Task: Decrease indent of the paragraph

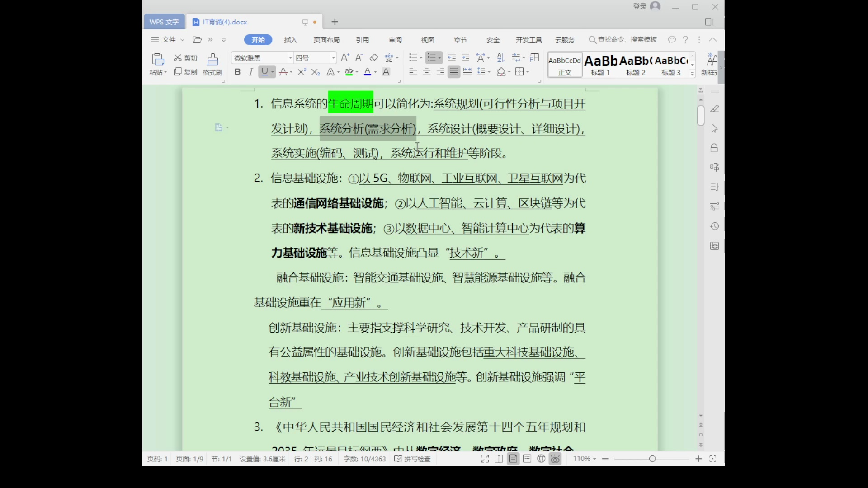Action: click(x=452, y=58)
